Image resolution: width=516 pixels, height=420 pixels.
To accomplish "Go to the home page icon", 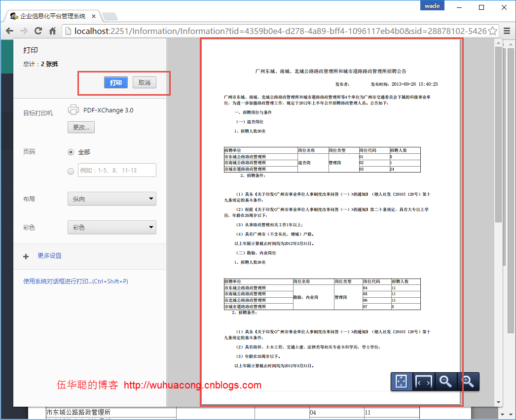I will tap(52, 31).
